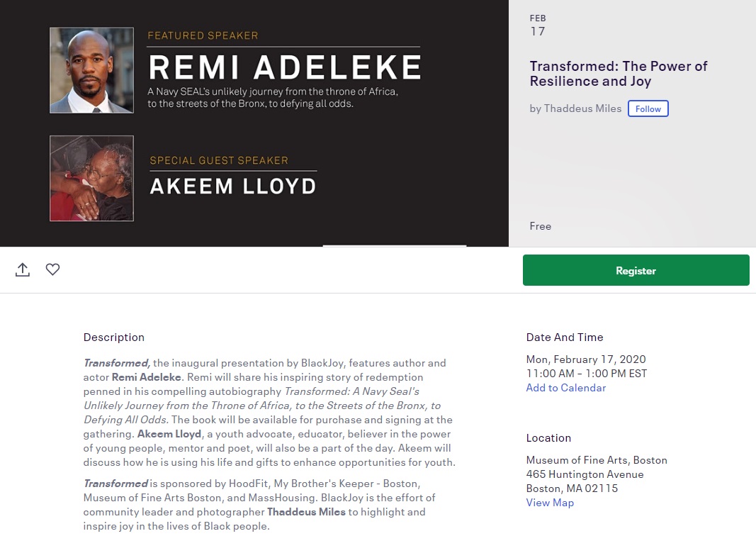Click the AKEEM LLOYD banner headline
Viewport: 756px width, 536px height.
click(233, 186)
